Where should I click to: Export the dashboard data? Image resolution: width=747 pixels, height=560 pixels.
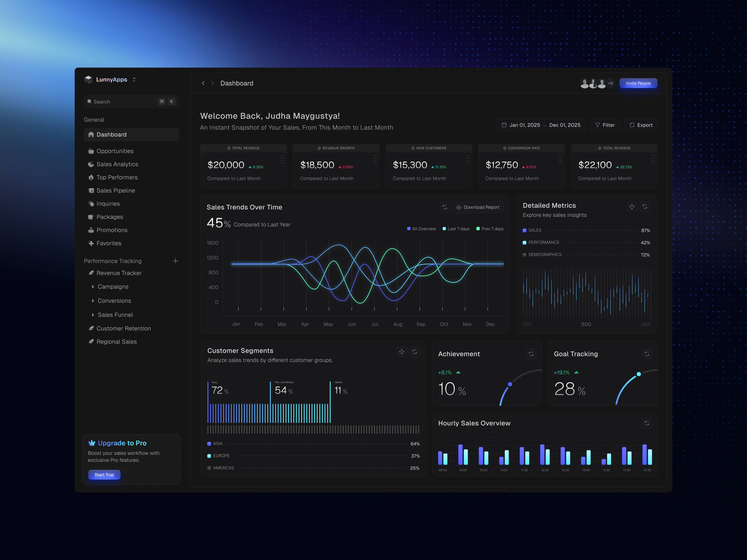click(641, 125)
